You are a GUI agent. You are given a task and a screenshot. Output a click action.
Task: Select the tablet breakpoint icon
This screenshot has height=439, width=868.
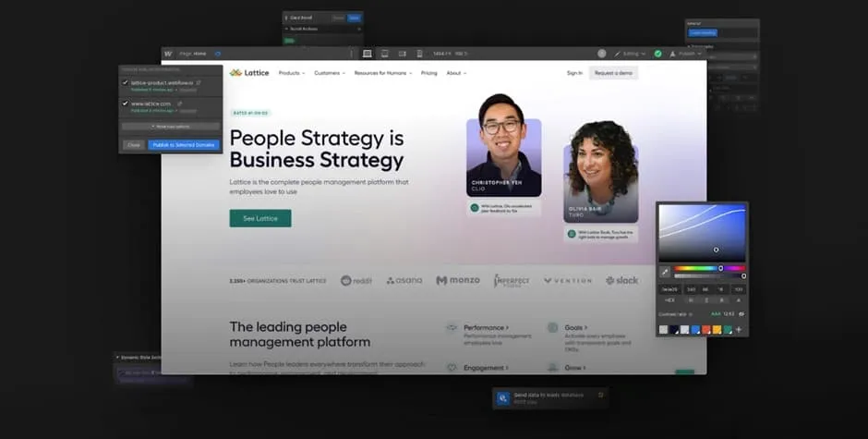click(385, 54)
